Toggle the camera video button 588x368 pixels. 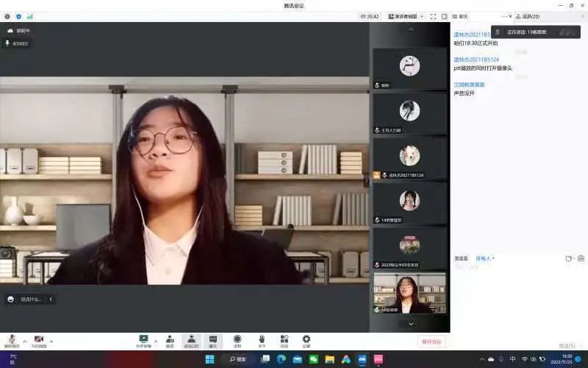pyautogui.click(x=39, y=341)
